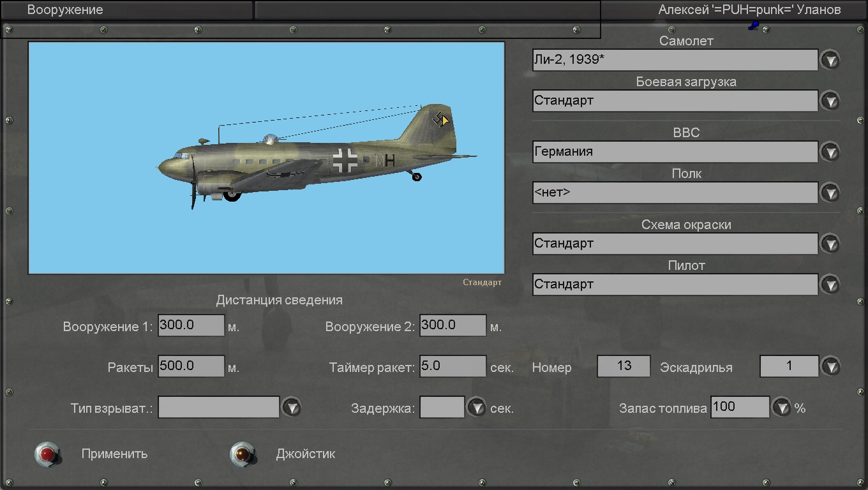Open the Эскадрилья squadron dropdown arrow
The width and height of the screenshot is (868, 490).
(830, 366)
